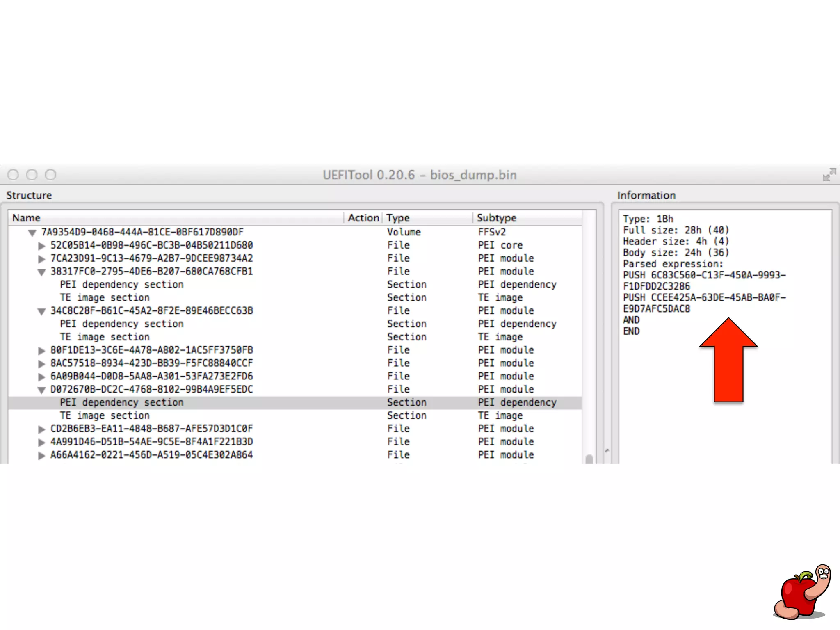
Task: Collapse the 34C8C28F file node
Action: click(41, 311)
